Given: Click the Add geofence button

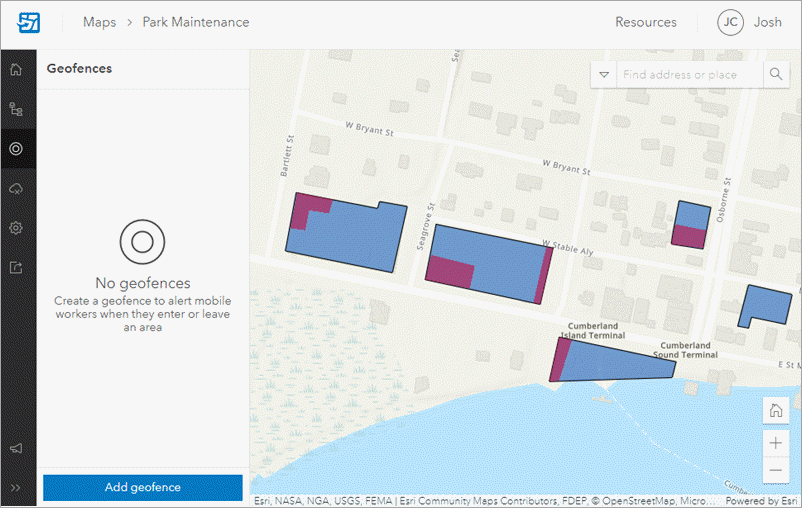Looking at the screenshot, I should (143, 487).
